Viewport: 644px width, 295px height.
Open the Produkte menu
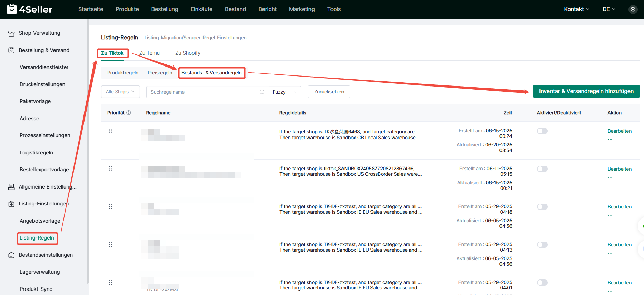click(127, 9)
